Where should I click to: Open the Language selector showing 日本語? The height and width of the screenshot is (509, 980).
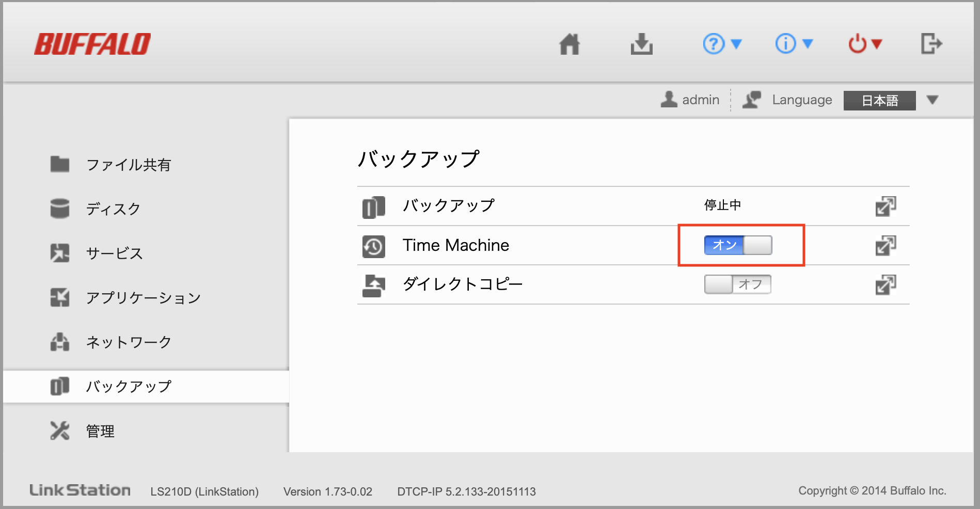pyautogui.click(x=890, y=101)
